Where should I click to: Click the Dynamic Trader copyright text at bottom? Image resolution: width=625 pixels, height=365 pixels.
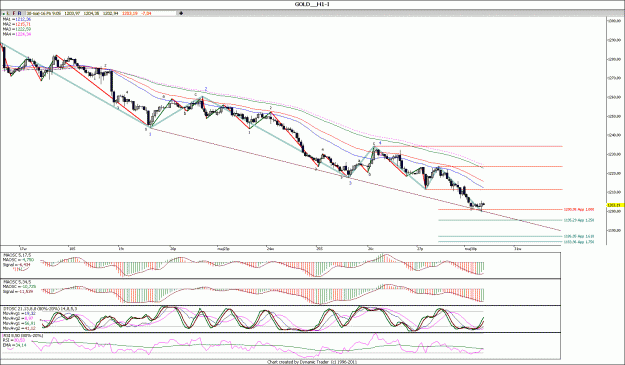click(312, 362)
